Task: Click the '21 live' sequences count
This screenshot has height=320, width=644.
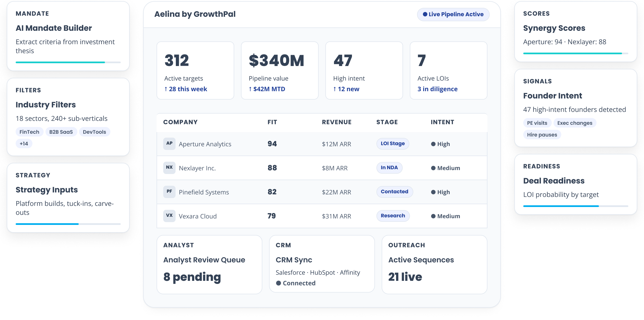Action: tap(405, 277)
